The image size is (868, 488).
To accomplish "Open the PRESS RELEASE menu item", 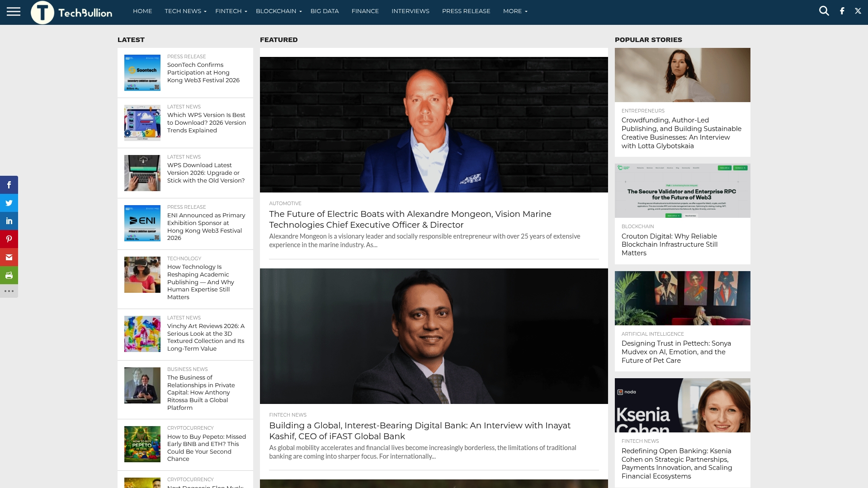I will click(x=466, y=11).
